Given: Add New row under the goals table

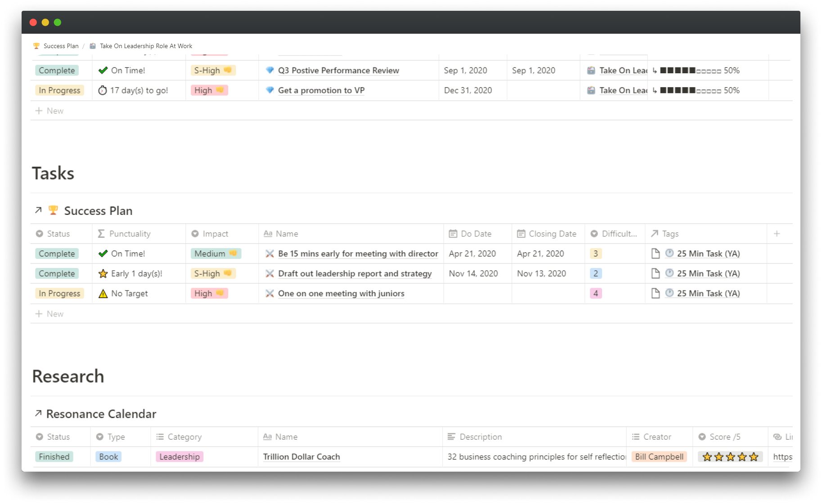Looking at the screenshot, I should 49,111.
